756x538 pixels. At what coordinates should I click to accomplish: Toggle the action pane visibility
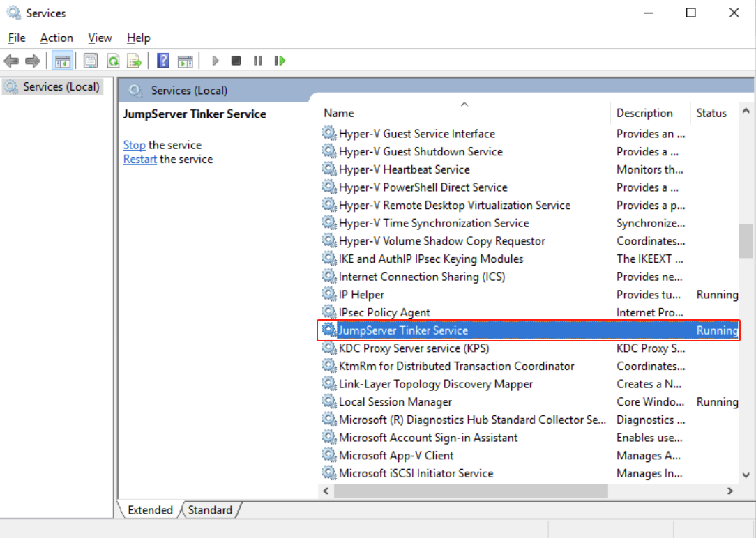point(185,60)
